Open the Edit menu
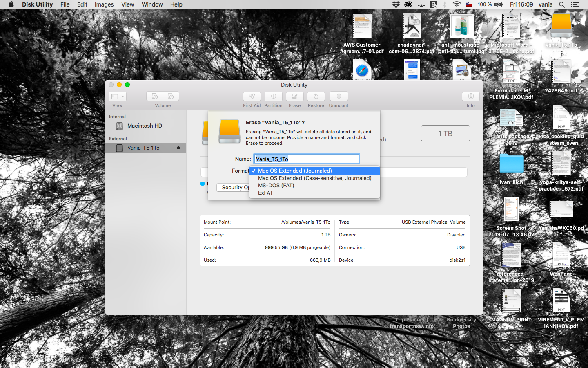Viewport: 588px width, 368px height. pos(82,4)
